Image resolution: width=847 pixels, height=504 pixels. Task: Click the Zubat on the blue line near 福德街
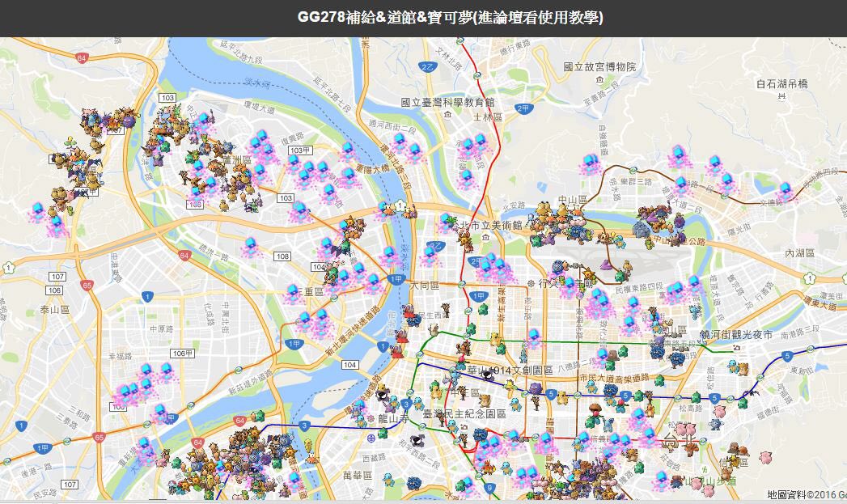tap(751, 394)
